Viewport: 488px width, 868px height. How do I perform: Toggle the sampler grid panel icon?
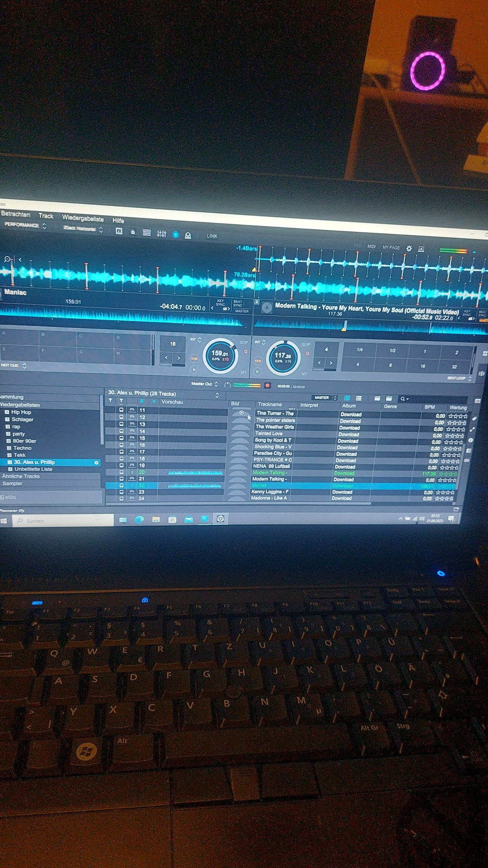pos(147,233)
